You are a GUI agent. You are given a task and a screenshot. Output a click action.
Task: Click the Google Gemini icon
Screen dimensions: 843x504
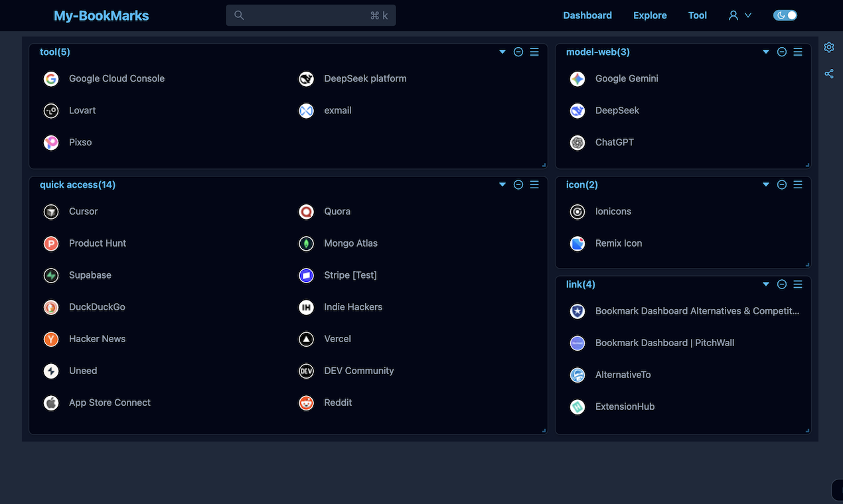(577, 79)
